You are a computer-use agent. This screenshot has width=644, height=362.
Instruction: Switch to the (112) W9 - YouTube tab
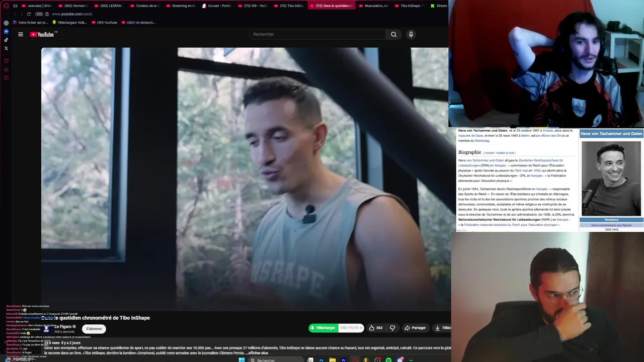253,6
